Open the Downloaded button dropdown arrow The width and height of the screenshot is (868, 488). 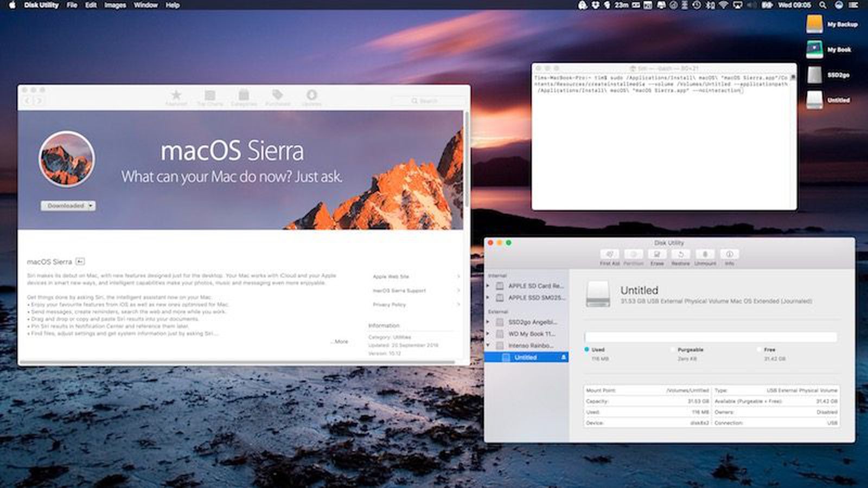point(91,206)
